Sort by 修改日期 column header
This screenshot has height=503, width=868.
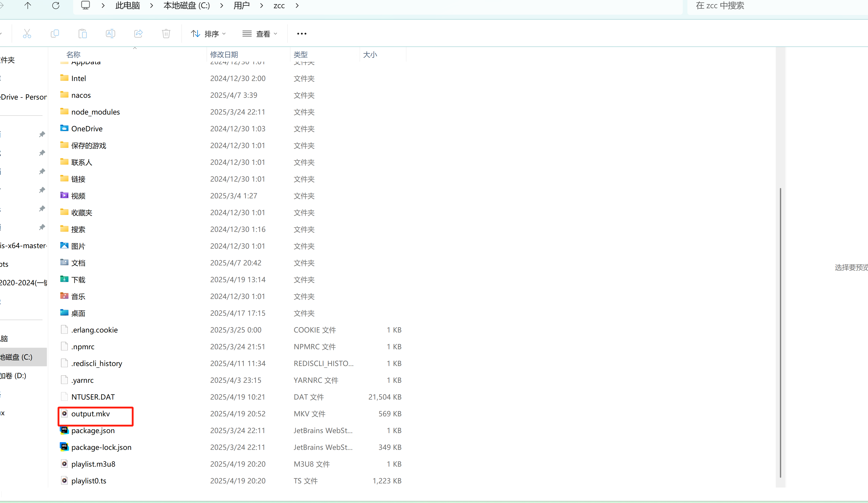point(224,54)
